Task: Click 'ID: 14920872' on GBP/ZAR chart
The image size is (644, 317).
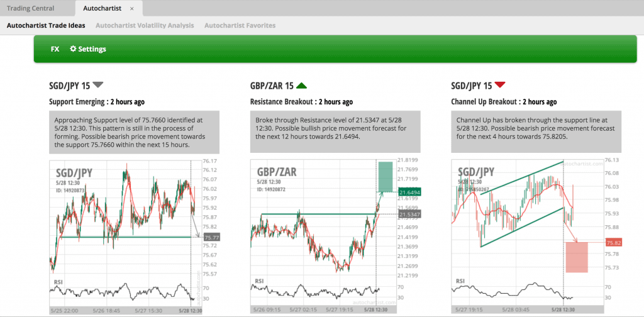Action: click(x=271, y=190)
